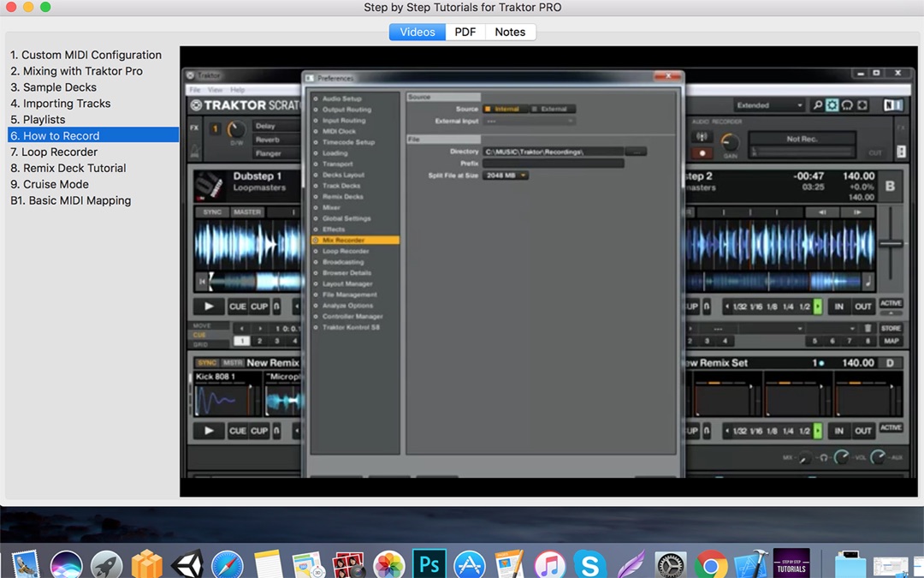Click the recording Directory path field
This screenshot has width=924, height=578.
pos(554,152)
